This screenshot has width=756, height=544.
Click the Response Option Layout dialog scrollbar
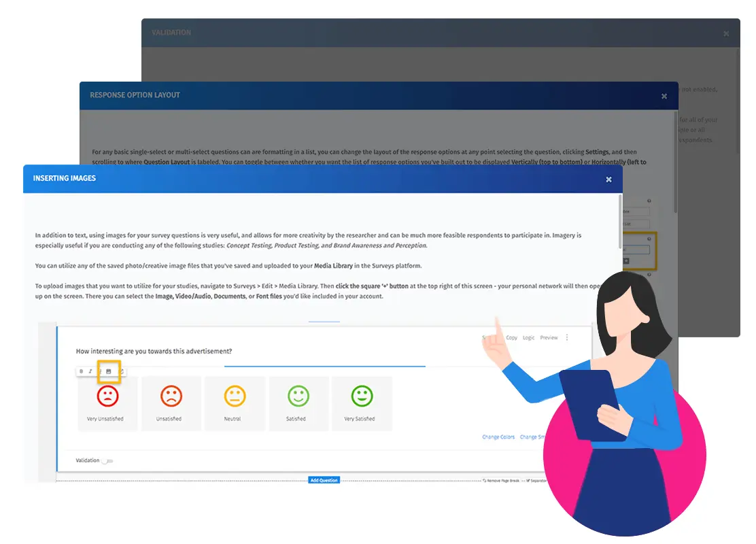click(676, 162)
